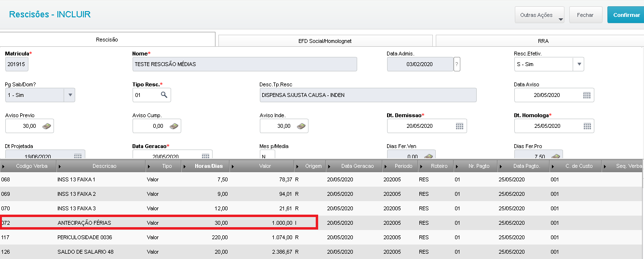
Task: Open the Outras Ações dropdown menu
Action: coord(539,15)
